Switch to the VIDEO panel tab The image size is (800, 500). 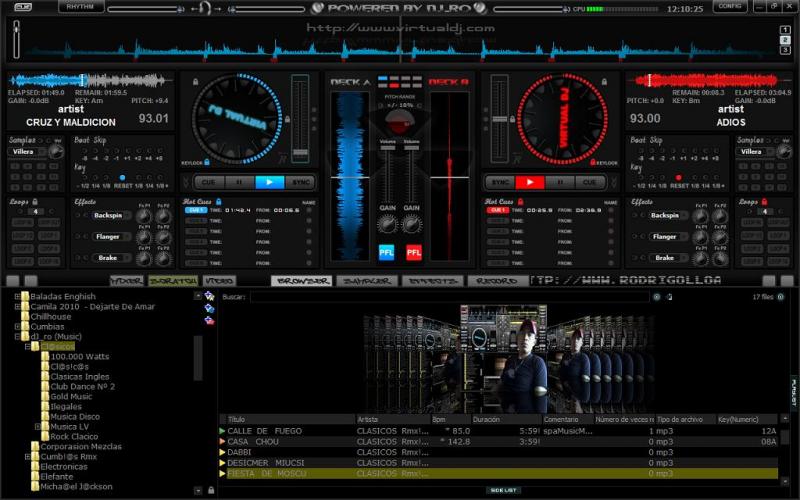[219, 281]
